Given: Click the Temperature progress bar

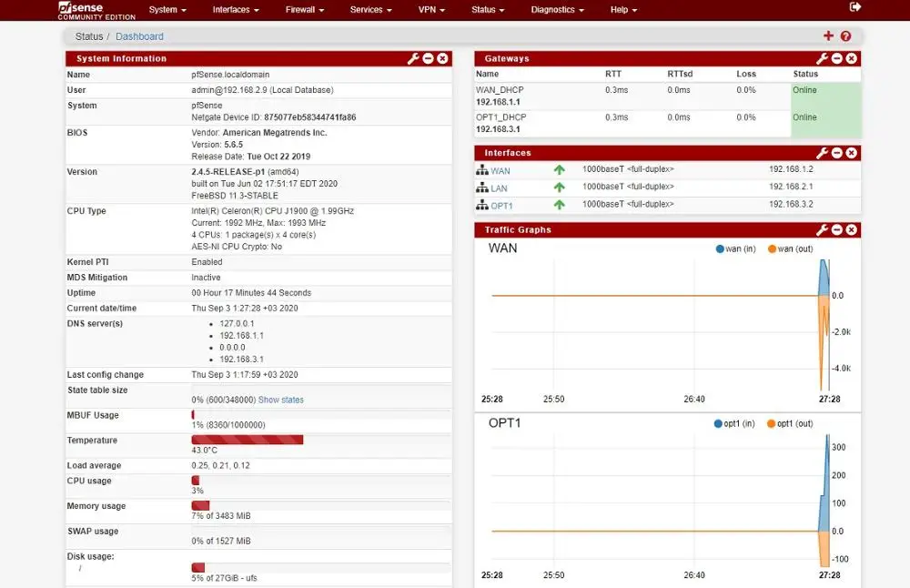Looking at the screenshot, I should [321, 440].
